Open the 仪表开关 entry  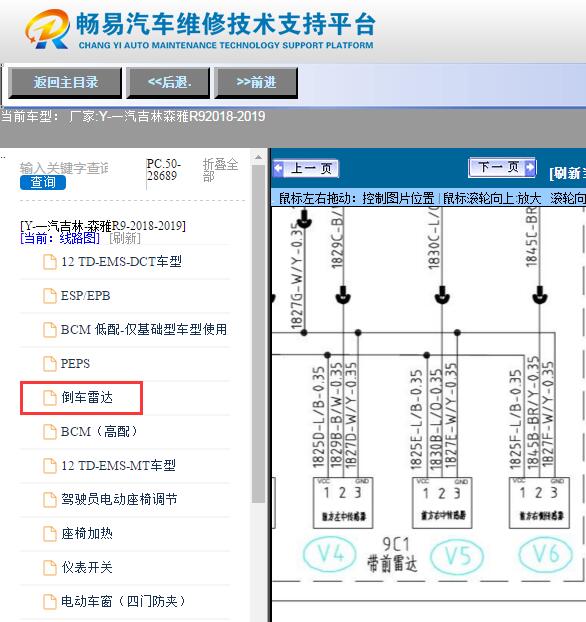coord(87,568)
